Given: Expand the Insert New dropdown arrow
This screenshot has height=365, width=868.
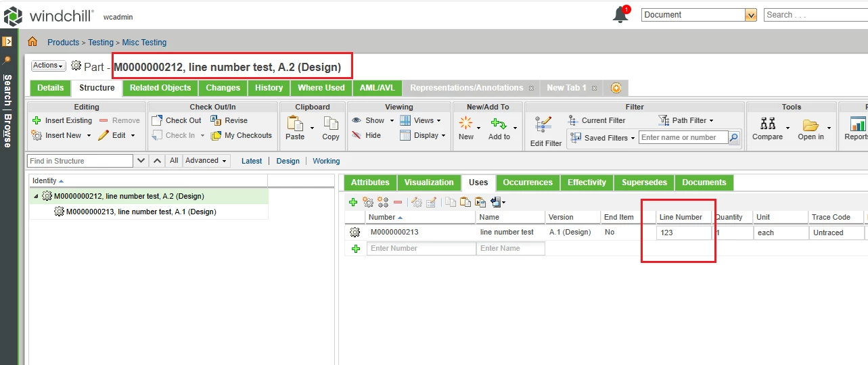Looking at the screenshot, I should (x=89, y=135).
